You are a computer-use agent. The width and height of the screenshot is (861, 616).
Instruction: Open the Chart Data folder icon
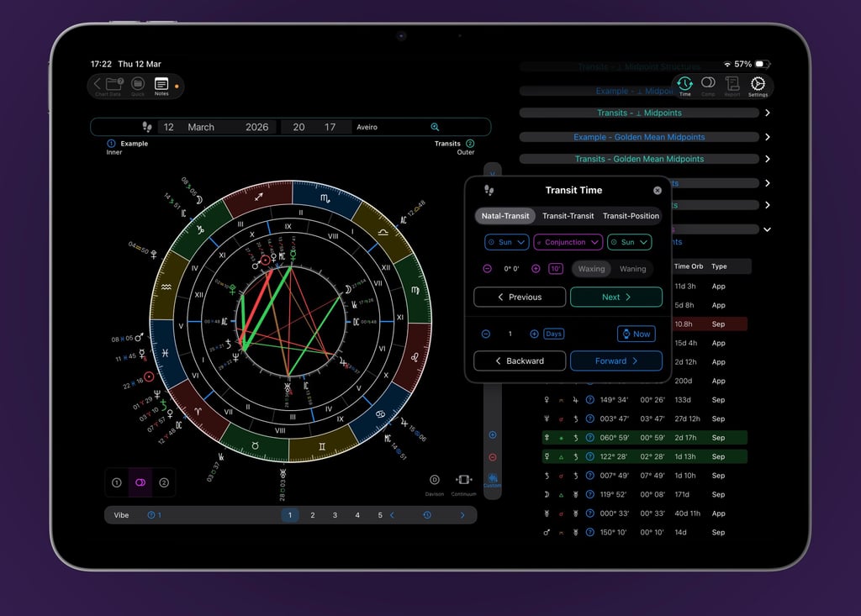pos(114,84)
